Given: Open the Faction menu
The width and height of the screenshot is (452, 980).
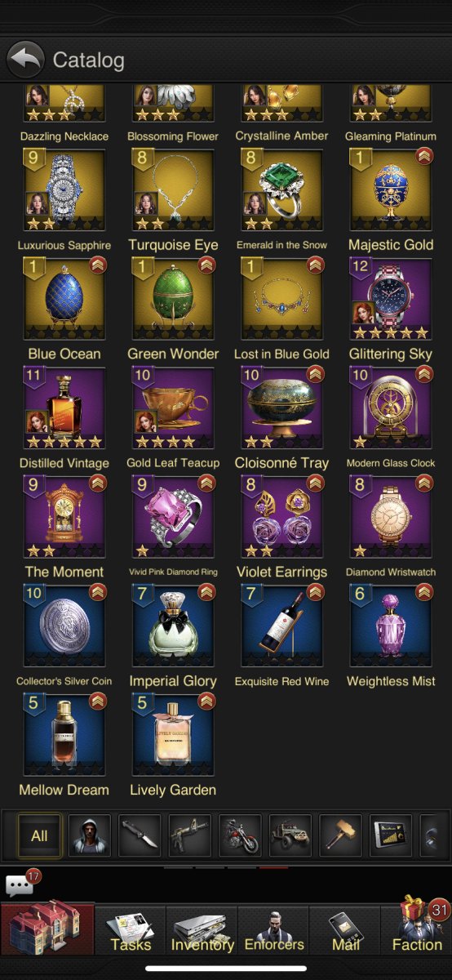Looking at the screenshot, I should click(x=416, y=929).
